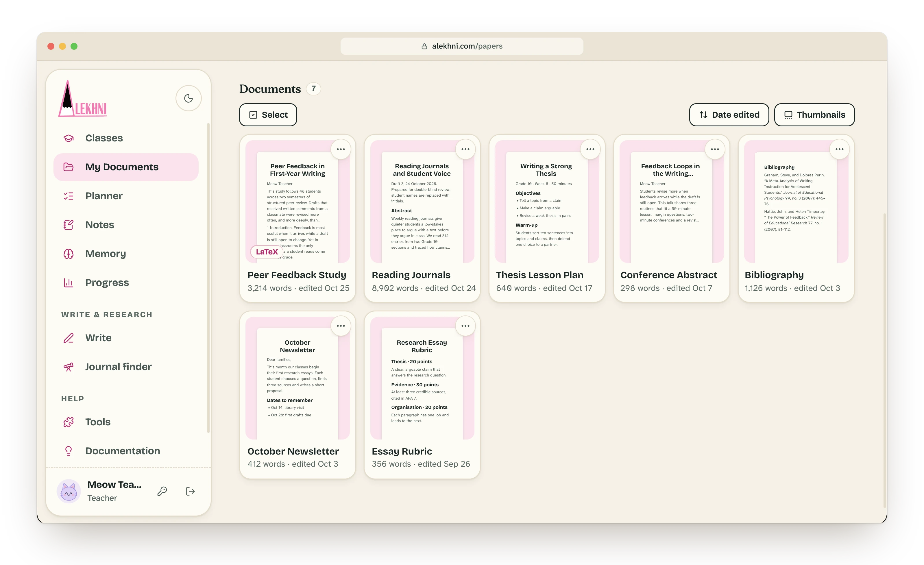Open the Conference Abstract document title
Viewport: 924px width, 565px height.
click(669, 275)
